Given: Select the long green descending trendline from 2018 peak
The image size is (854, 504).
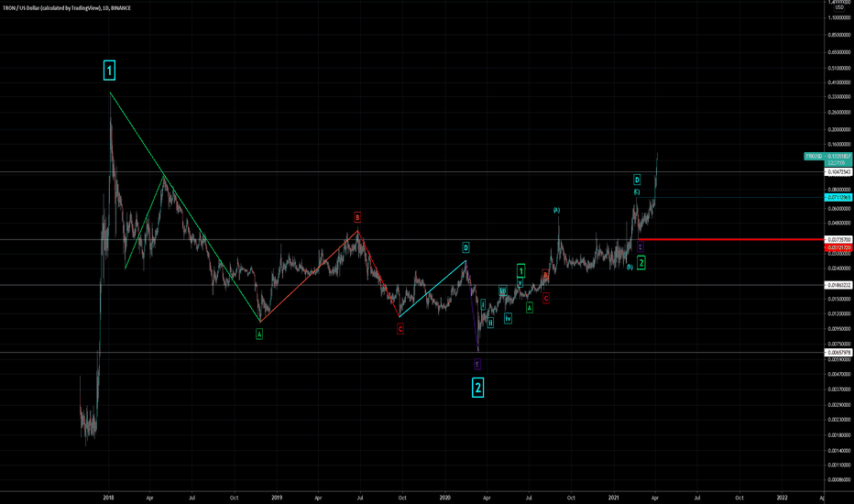Looking at the screenshot, I should 185,207.
